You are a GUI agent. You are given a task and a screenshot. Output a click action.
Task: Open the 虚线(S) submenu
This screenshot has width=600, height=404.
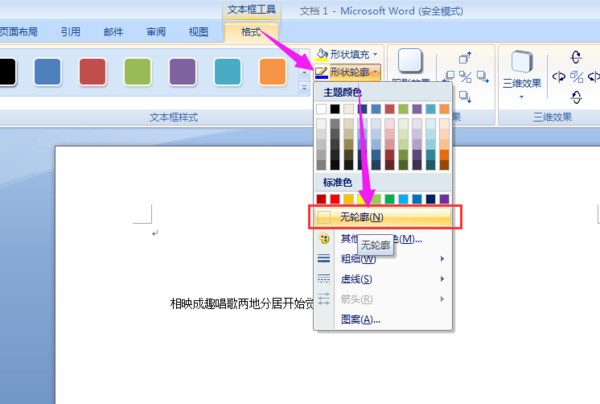383,279
